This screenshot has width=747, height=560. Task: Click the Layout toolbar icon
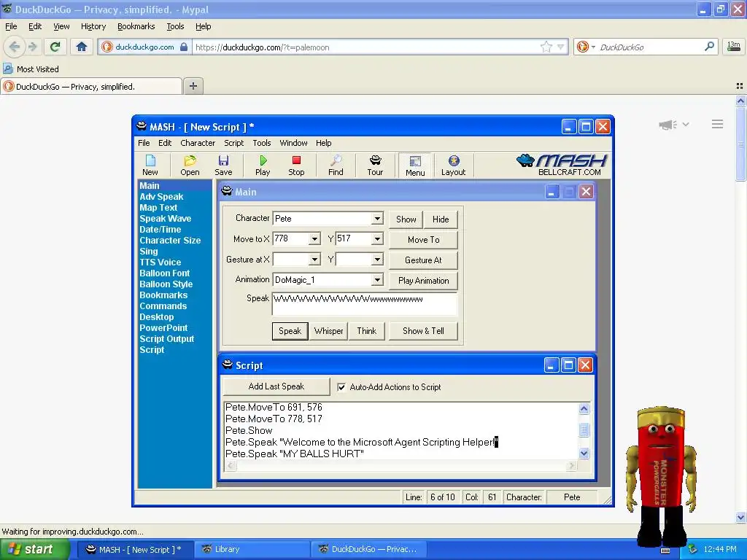click(453, 165)
